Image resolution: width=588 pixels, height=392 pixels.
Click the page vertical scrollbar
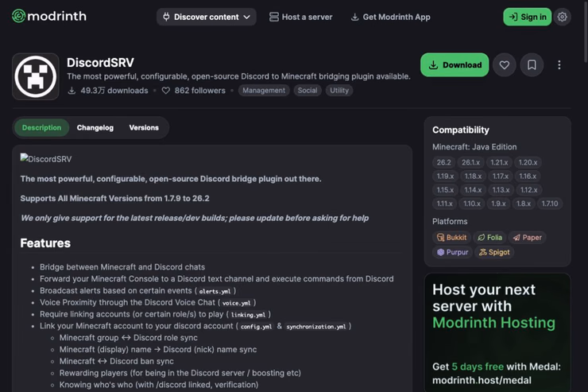(x=585, y=32)
